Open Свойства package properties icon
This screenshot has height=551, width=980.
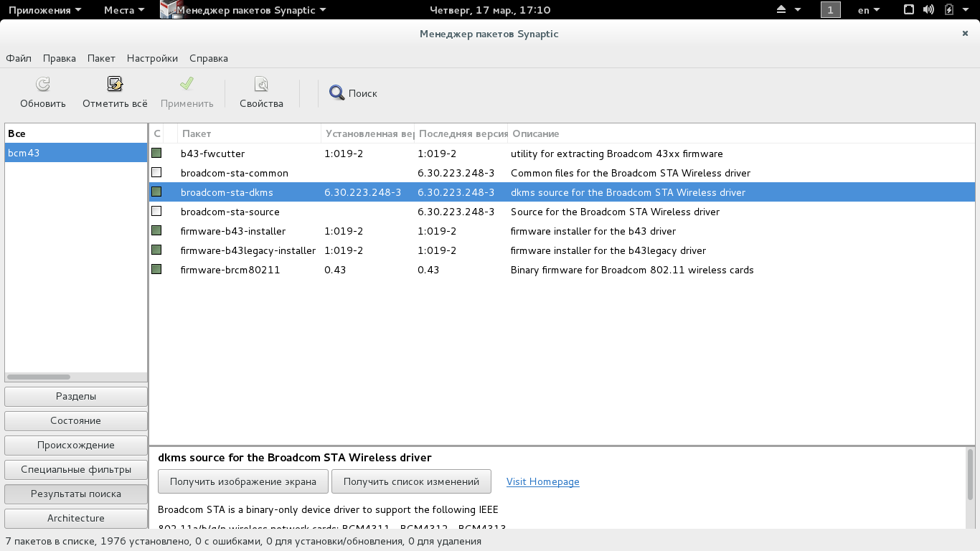point(261,85)
